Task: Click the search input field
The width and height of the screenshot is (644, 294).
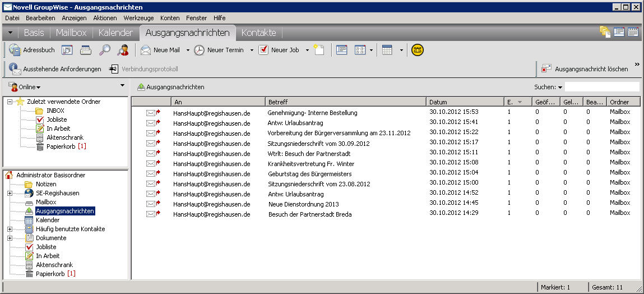Action: click(x=601, y=87)
